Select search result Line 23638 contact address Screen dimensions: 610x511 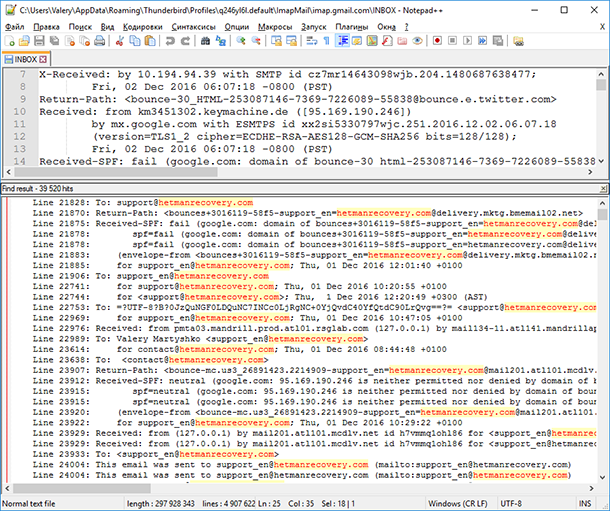(x=151, y=360)
